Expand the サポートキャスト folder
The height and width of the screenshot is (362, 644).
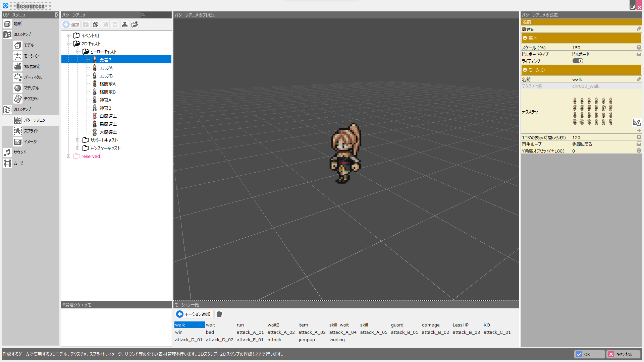coord(77,140)
